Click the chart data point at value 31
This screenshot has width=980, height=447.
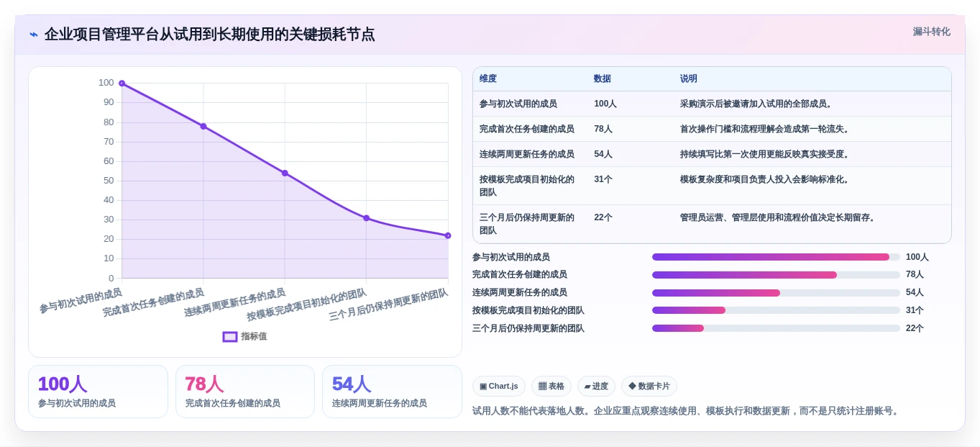pyautogui.click(x=366, y=218)
